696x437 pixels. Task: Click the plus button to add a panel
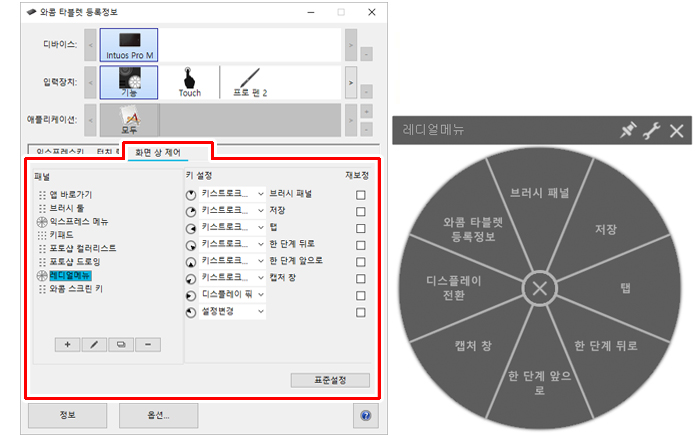coord(67,345)
